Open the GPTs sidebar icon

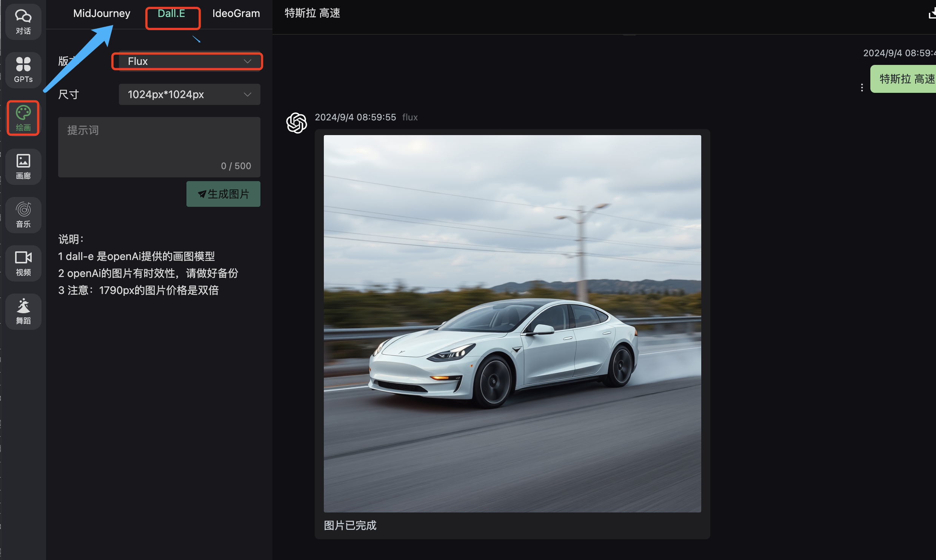(23, 70)
